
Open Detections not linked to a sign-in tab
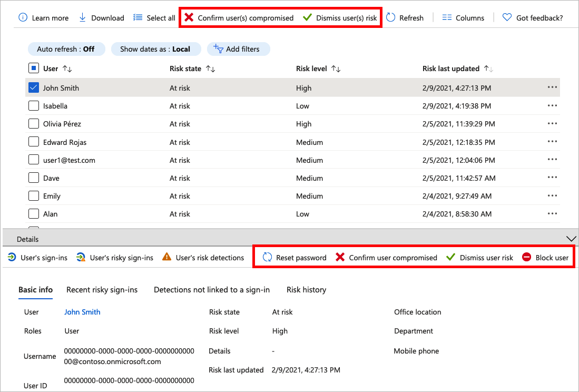coord(212,290)
